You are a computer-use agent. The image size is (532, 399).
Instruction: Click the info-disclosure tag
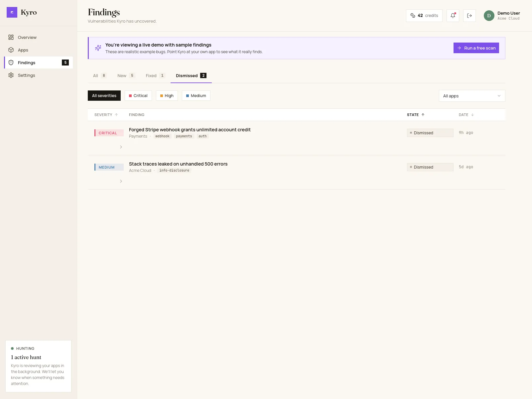[x=174, y=171]
